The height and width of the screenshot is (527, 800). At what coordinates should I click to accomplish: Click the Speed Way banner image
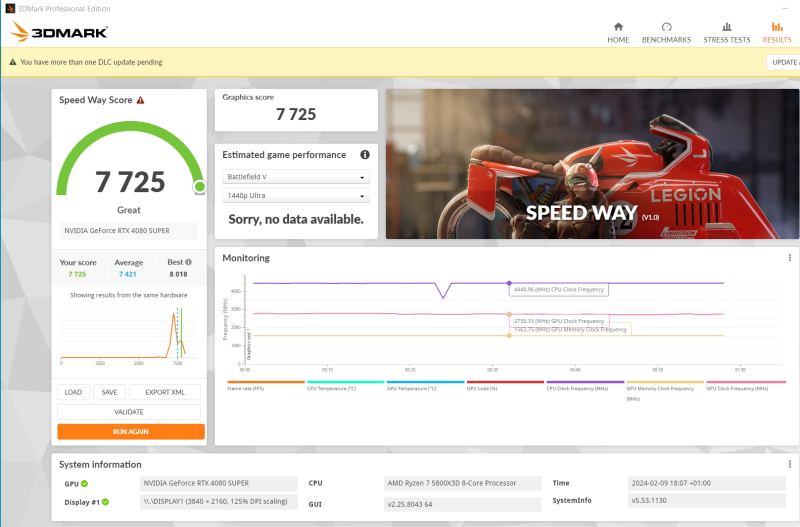tap(592, 164)
